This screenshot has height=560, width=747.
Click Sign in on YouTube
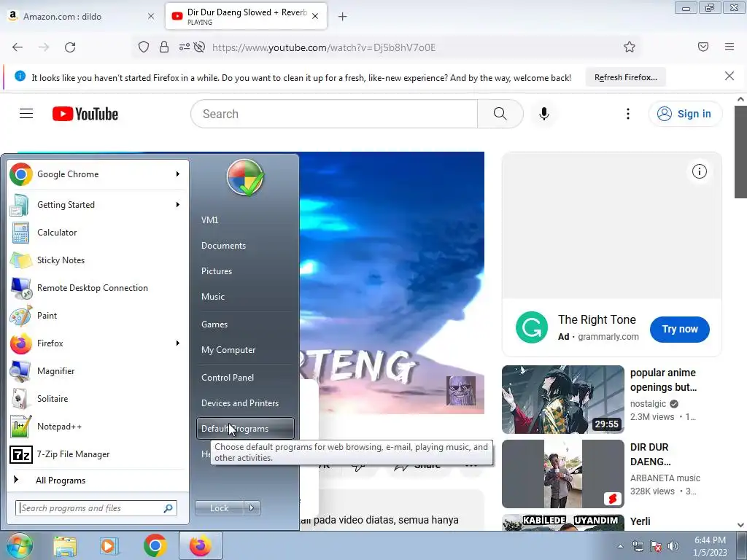click(x=685, y=114)
